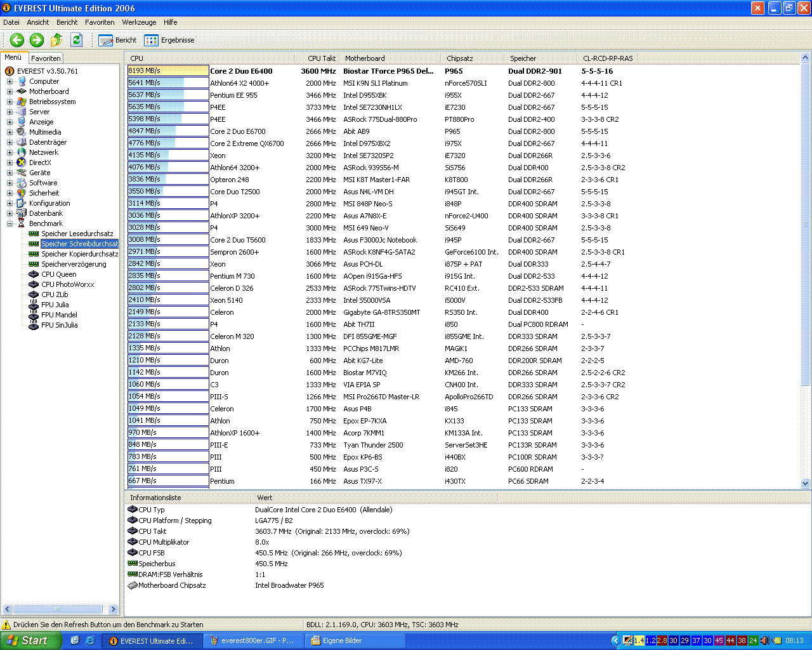
Task: Switch to Eigene Bilder taskbar window
Action: (354, 640)
